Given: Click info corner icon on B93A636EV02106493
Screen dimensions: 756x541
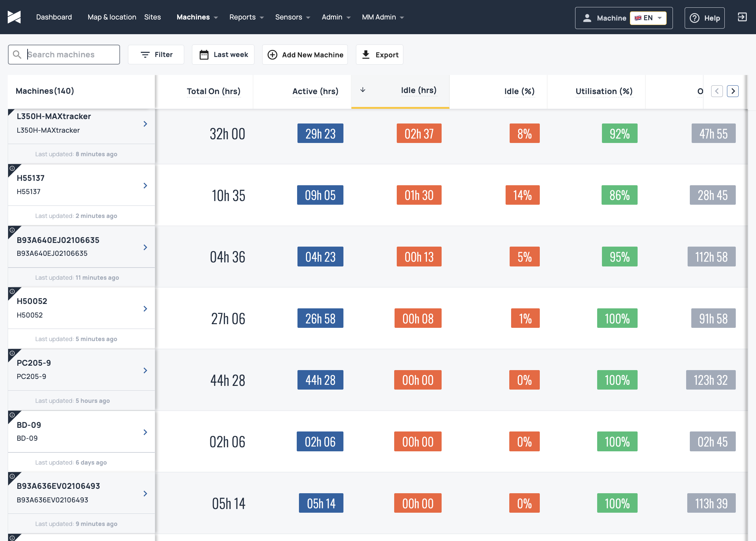Looking at the screenshot, I should point(12,476).
